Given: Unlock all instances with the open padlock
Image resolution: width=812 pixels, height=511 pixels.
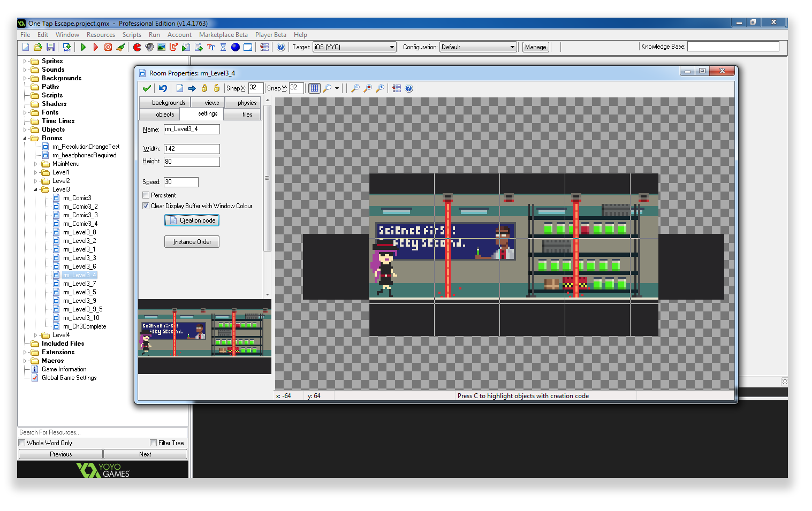Looking at the screenshot, I should [x=217, y=88].
